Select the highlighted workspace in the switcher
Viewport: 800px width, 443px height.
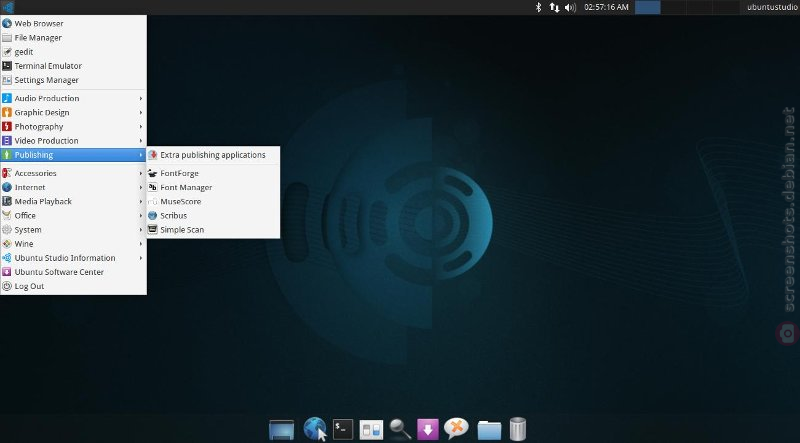647,7
